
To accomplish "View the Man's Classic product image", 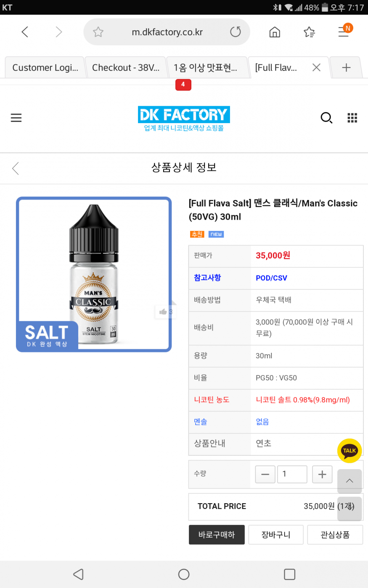I will pos(94,274).
